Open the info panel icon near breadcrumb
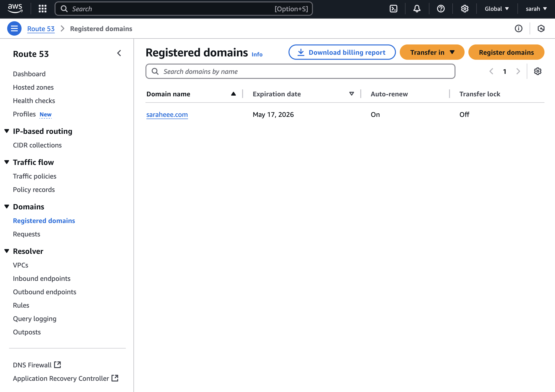This screenshot has width=555, height=392. (518, 28)
